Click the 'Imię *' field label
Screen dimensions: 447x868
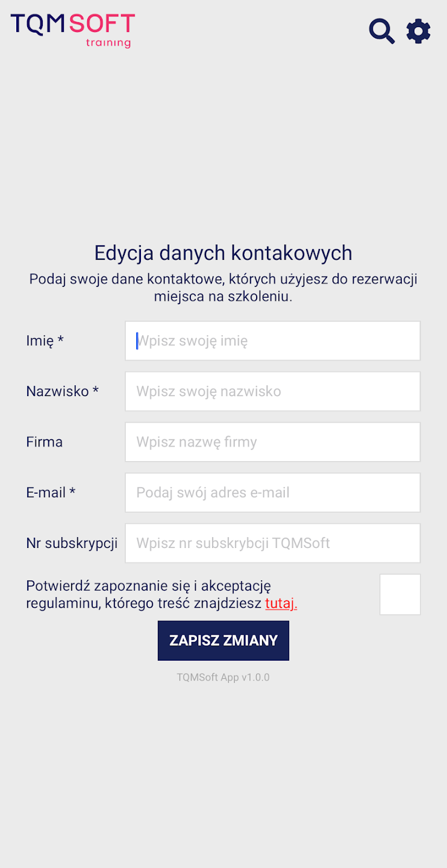pyautogui.click(x=45, y=341)
